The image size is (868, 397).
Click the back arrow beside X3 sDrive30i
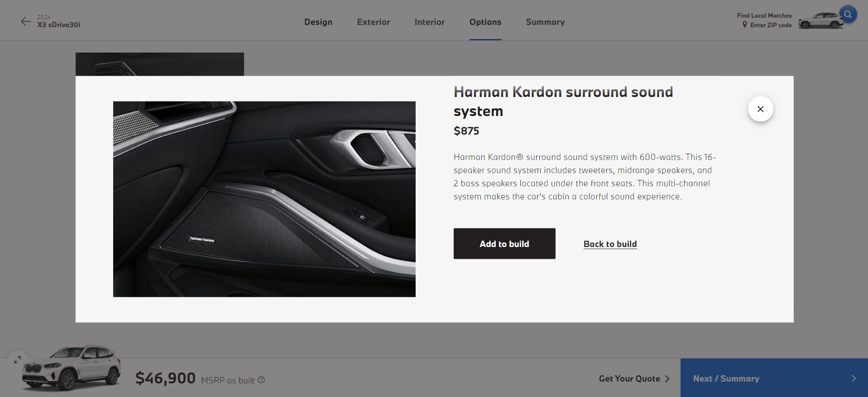click(x=25, y=21)
